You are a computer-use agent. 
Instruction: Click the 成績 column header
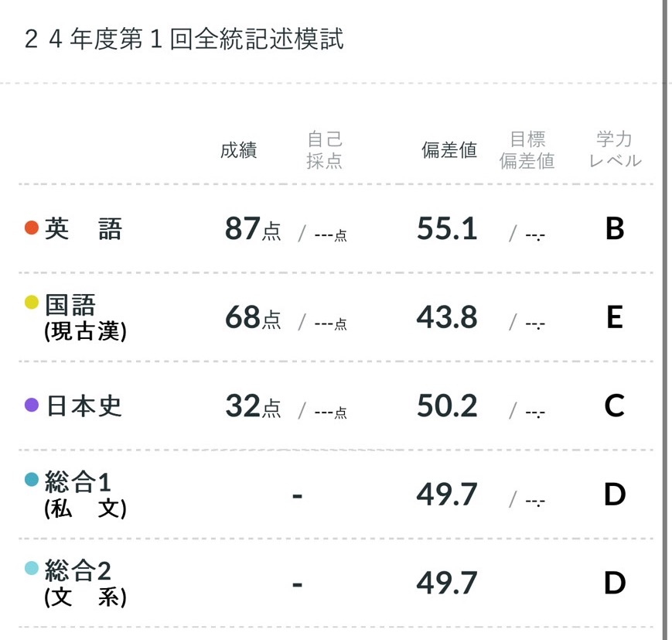click(238, 150)
